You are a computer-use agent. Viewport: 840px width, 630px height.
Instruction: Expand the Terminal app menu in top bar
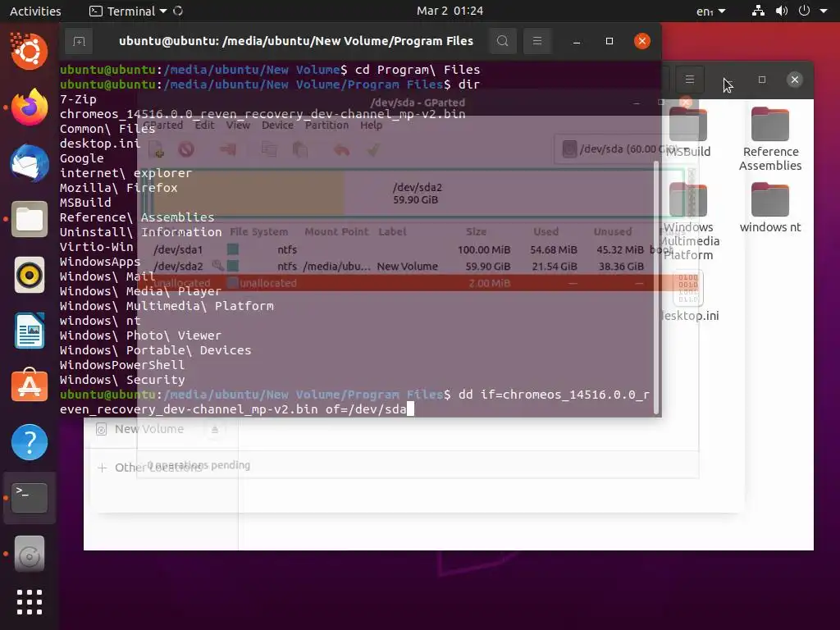click(128, 11)
